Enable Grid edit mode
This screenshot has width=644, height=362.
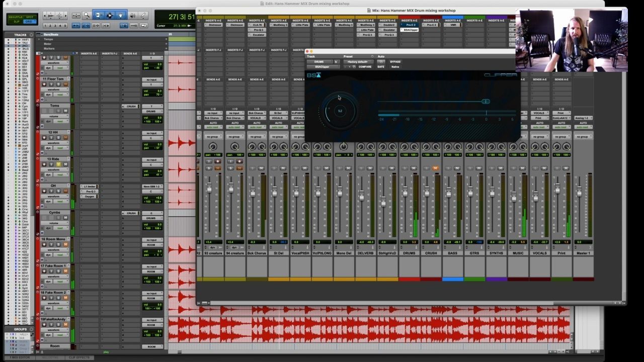click(x=29, y=22)
